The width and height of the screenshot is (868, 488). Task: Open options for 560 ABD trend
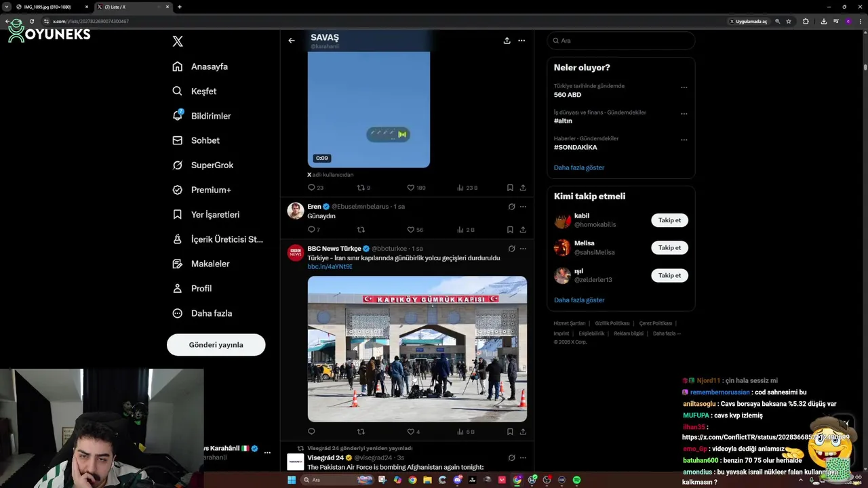[x=684, y=87]
